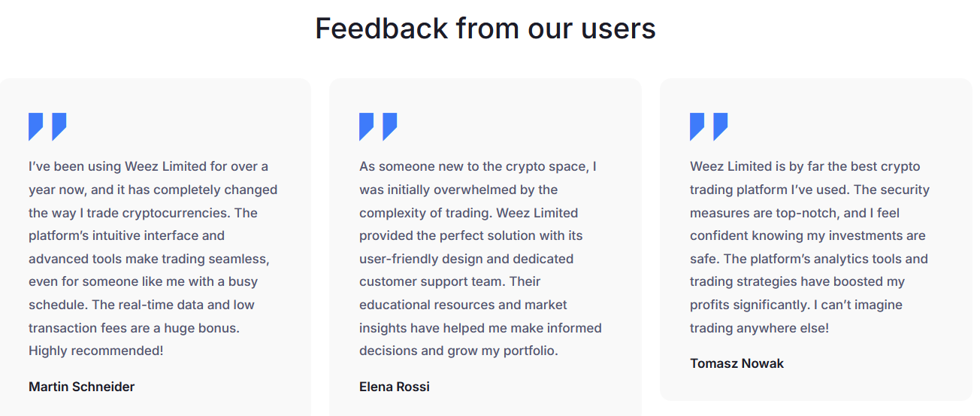Click the quote icon in Tomasz Nowak's card
Image resolution: width=980 pixels, height=416 pixels.
click(x=709, y=126)
